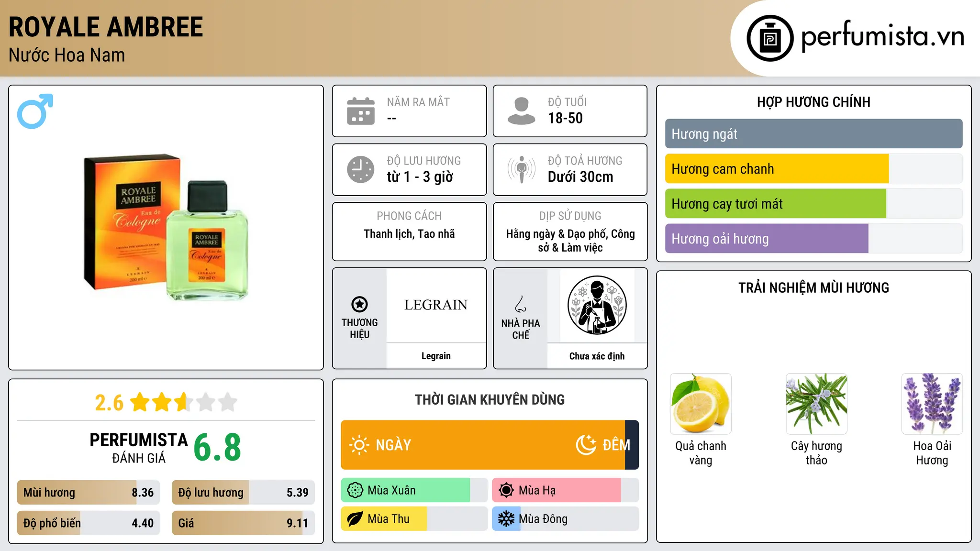Click the Chưa xác định perfumer label
This screenshot has height=551, width=980.
(x=597, y=356)
